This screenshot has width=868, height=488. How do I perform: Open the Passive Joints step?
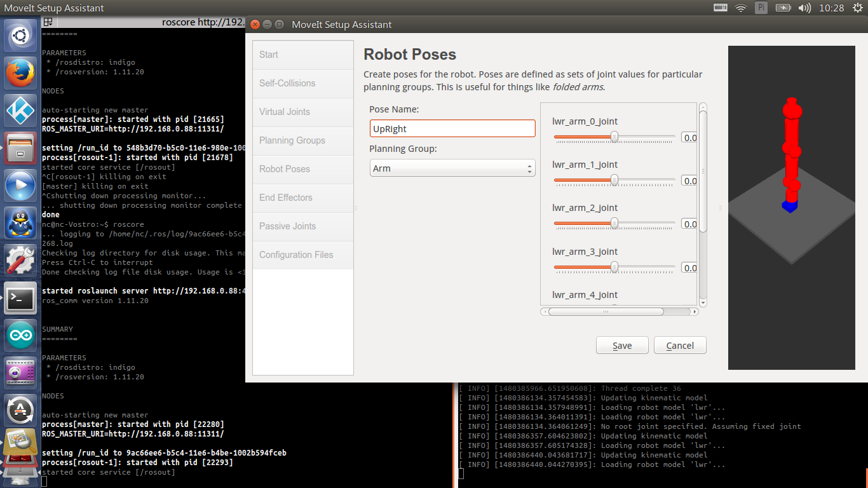tap(303, 226)
